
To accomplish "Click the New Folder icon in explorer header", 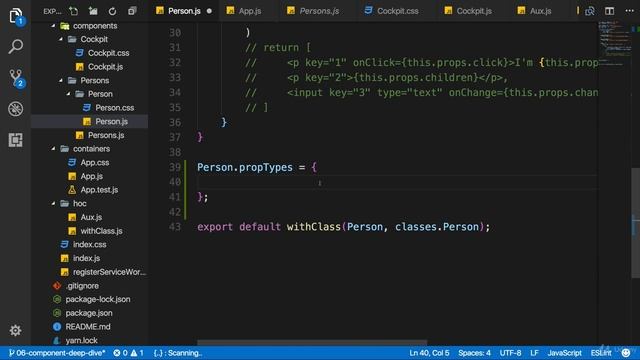I will tap(93, 11).
